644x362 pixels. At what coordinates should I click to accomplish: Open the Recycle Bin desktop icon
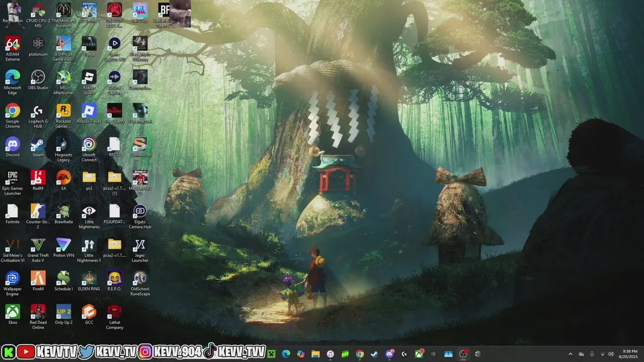[x=13, y=13]
